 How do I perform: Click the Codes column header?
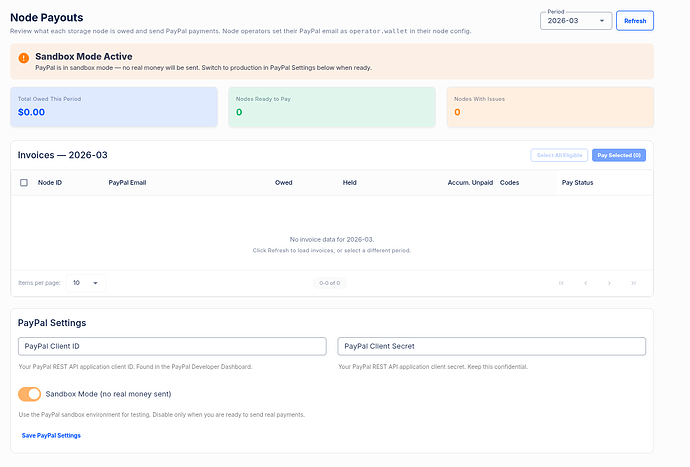point(509,183)
